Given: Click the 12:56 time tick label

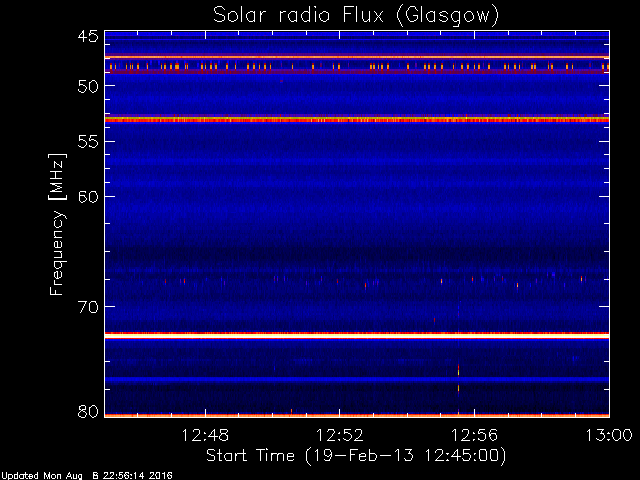Looking at the screenshot, I should (x=474, y=435).
